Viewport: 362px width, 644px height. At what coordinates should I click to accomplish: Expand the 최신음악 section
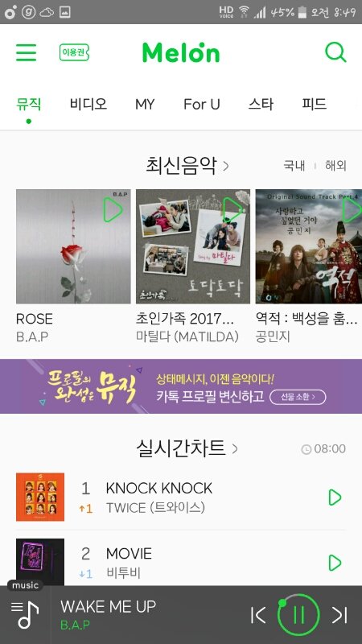tap(187, 166)
